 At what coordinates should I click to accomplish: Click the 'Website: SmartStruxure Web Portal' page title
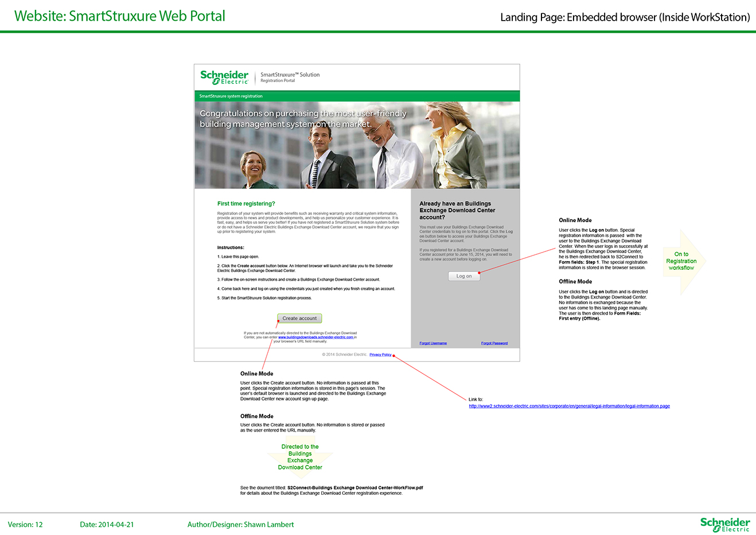pos(119,16)
